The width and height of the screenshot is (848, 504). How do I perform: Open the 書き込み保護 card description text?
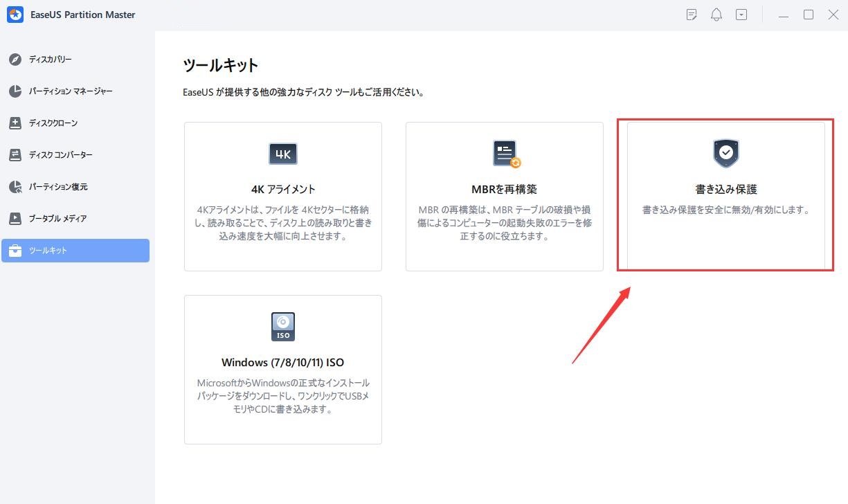tap(725, 210)
